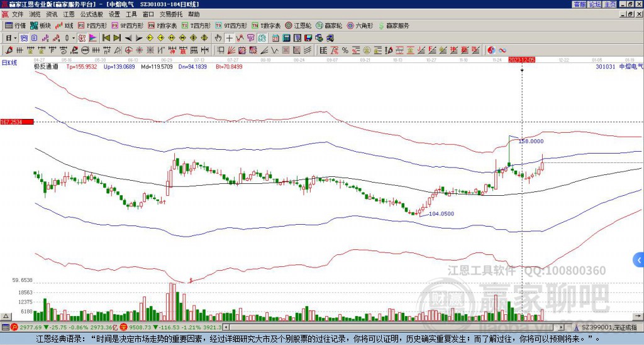
Task: Open the 江恩 menu
Action: [x=69, y=14]
